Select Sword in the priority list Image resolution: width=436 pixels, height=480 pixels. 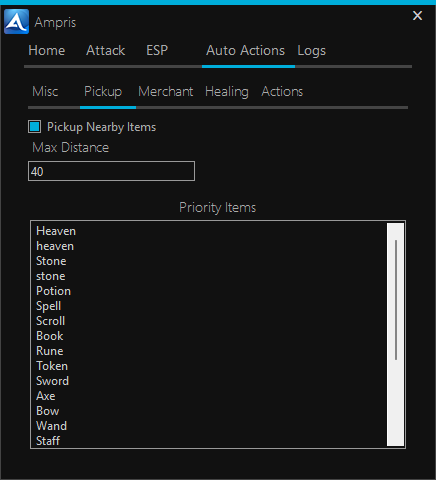tap(52, 381)
